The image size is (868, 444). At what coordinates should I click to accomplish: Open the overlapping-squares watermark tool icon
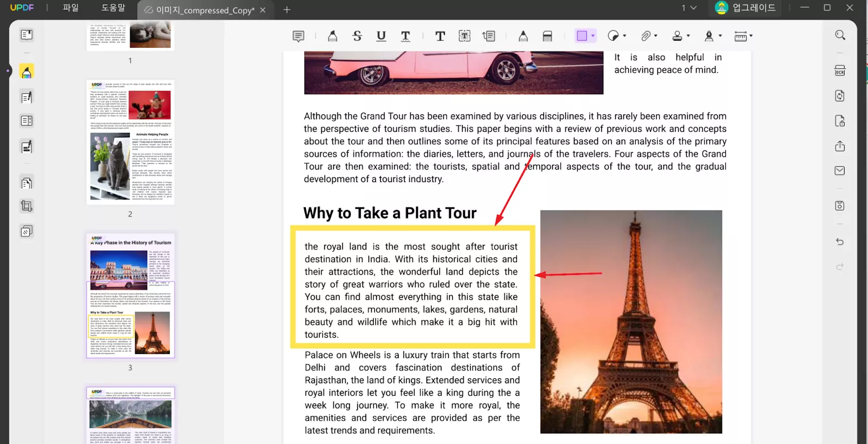(27, 231)
